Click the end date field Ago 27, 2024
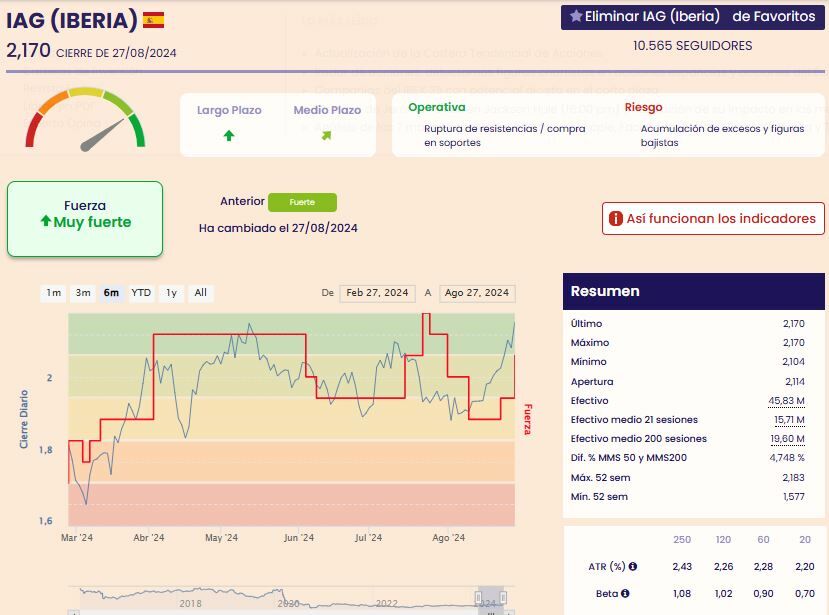This screenshot has width=829, height=615. [477, 293]
